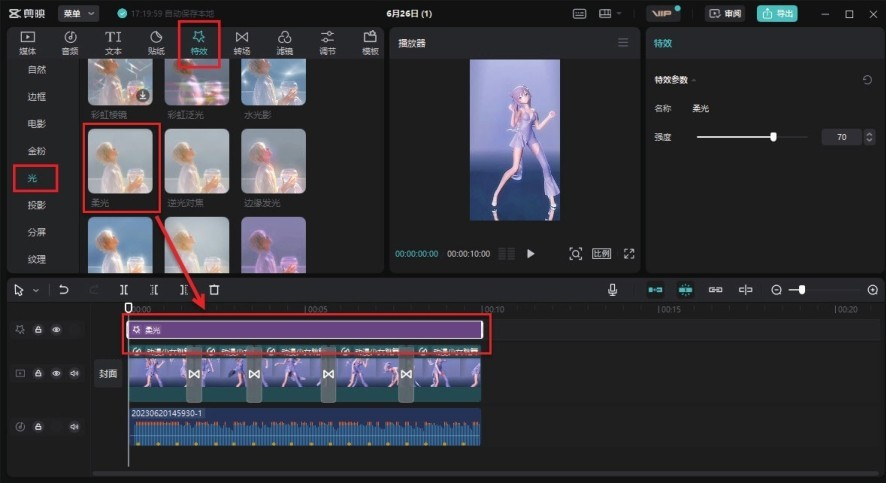886x483 pixels.
Task: Hide the main video track
Action: click(x=57, y=373)
